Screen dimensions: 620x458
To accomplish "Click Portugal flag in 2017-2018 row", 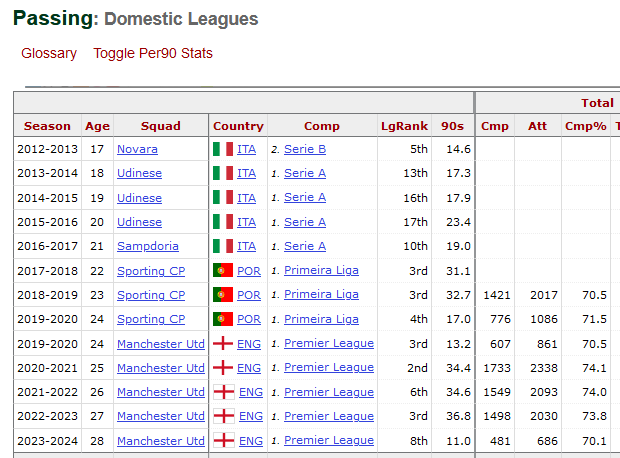I will (223, 271).
